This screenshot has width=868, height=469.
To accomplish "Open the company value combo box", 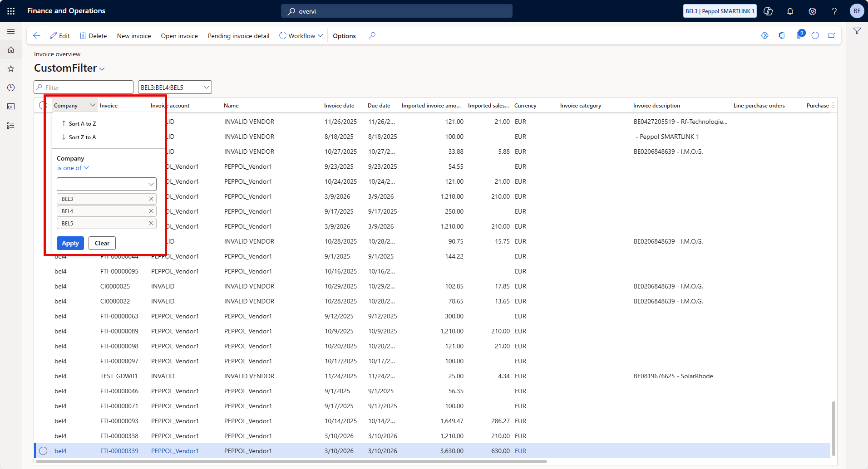I will [107, 184].
